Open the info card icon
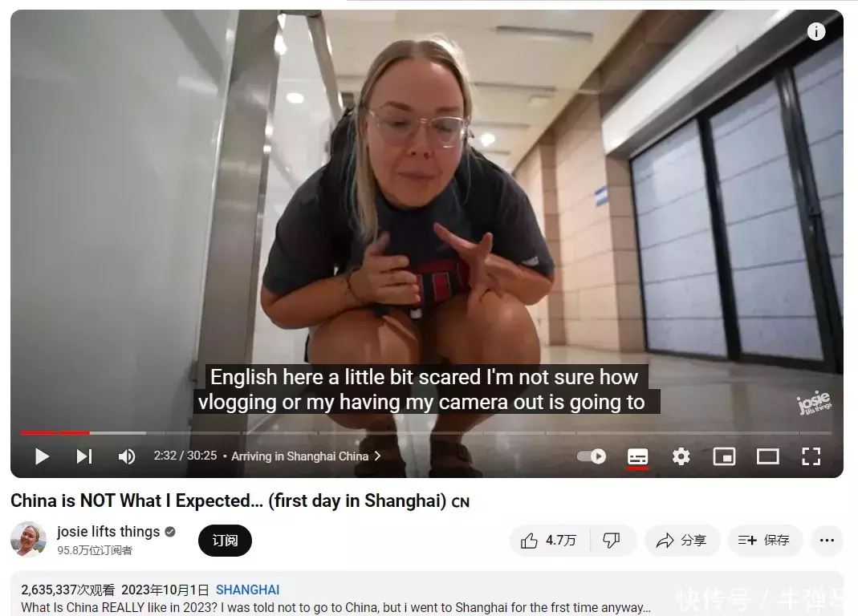Viewport: 858px width, 616px height. tap(816, 32)
